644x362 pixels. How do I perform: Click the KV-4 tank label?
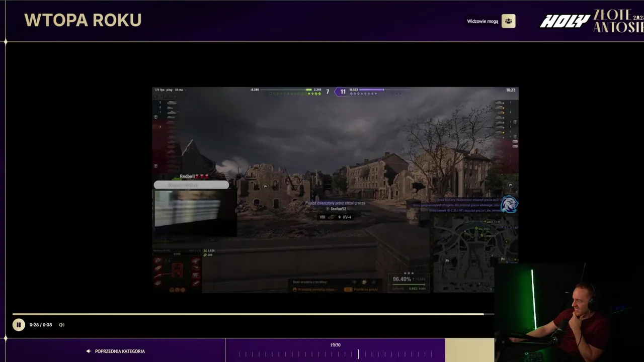point(347,217)
